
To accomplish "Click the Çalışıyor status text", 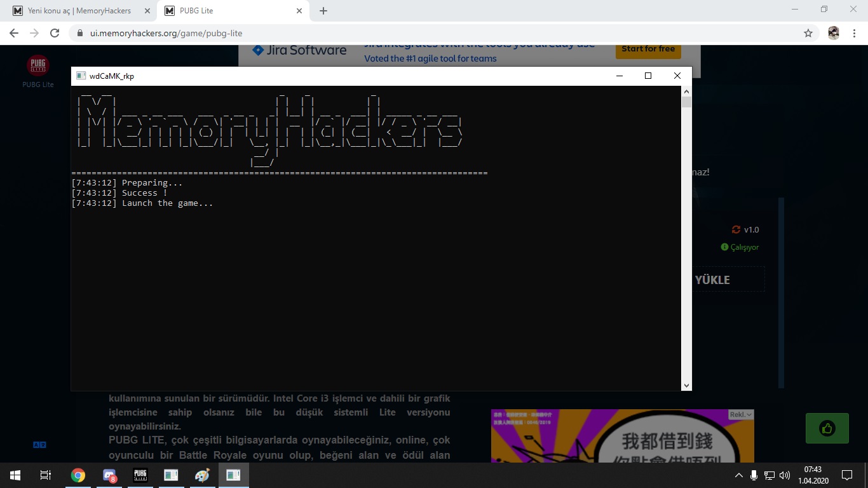I will click(745, 247).
